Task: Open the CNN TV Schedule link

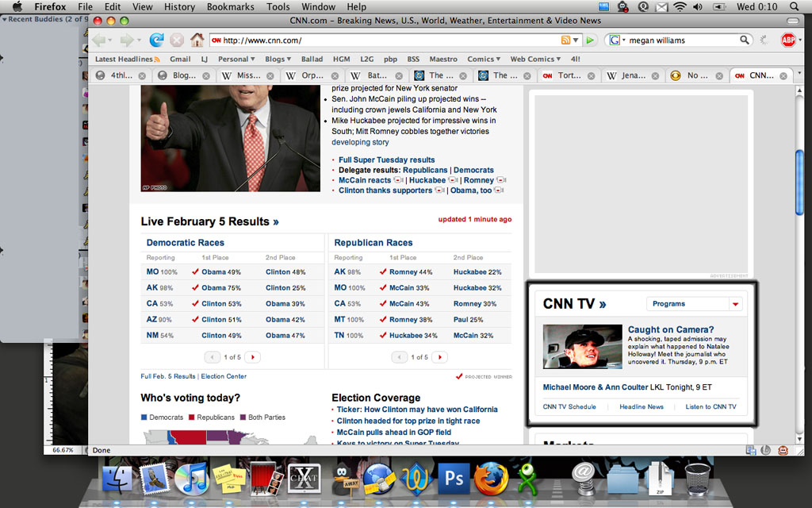Action: click(x=569, y=407)
